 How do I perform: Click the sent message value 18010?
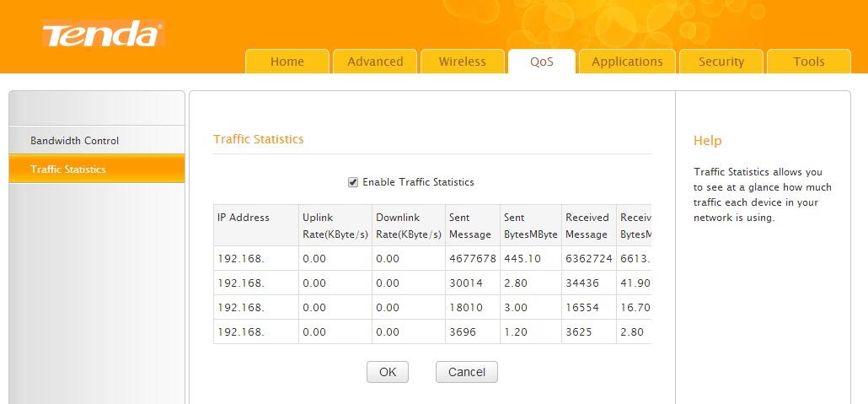tap(465, 308)
